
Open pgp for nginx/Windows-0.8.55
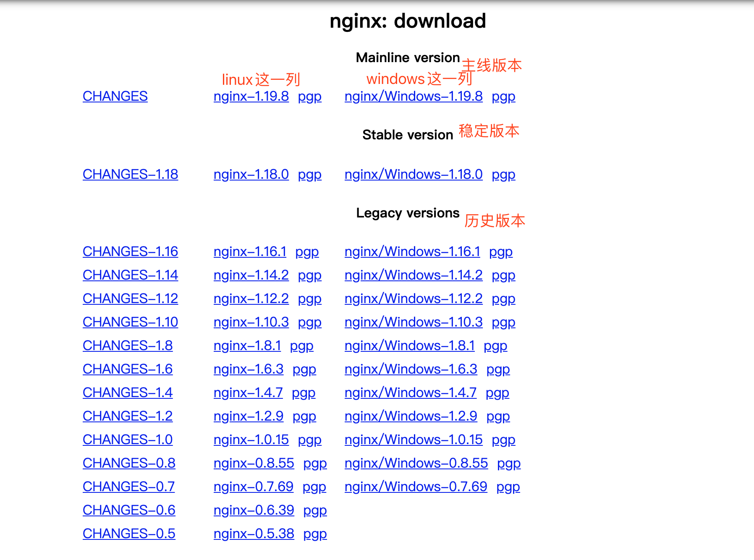pos(509,464)
